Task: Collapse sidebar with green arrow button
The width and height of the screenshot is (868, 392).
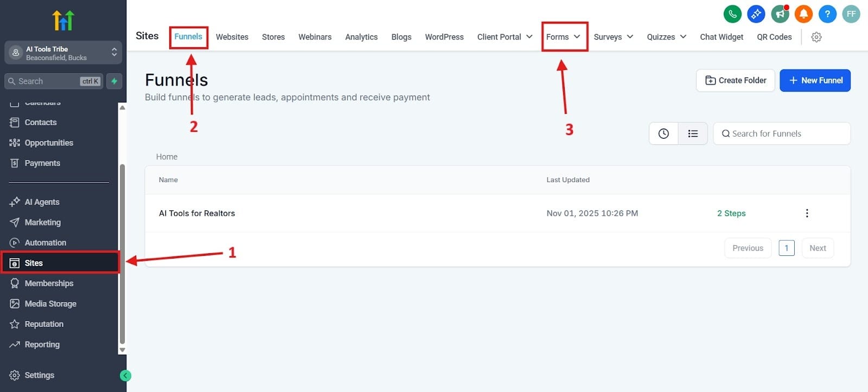Action: click(125, 375)
